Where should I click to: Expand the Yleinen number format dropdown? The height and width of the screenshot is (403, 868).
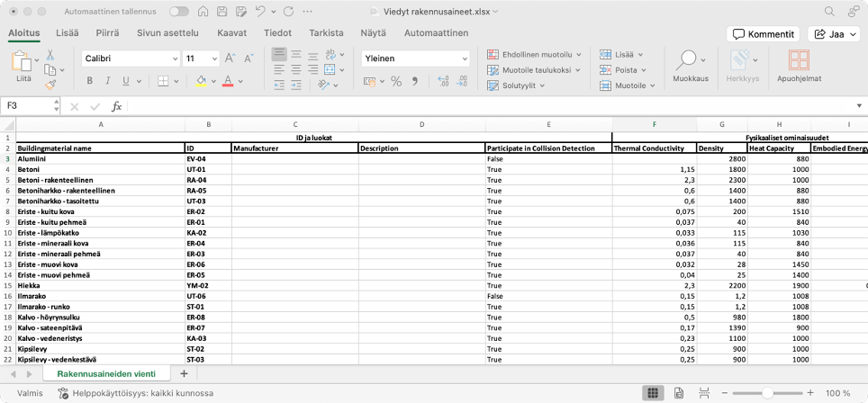416,58
